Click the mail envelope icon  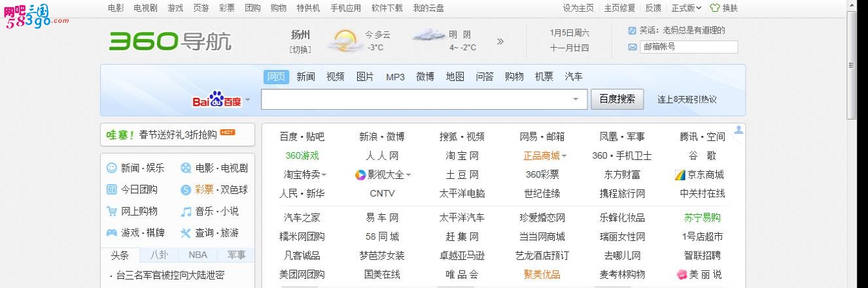pos(632,47)
